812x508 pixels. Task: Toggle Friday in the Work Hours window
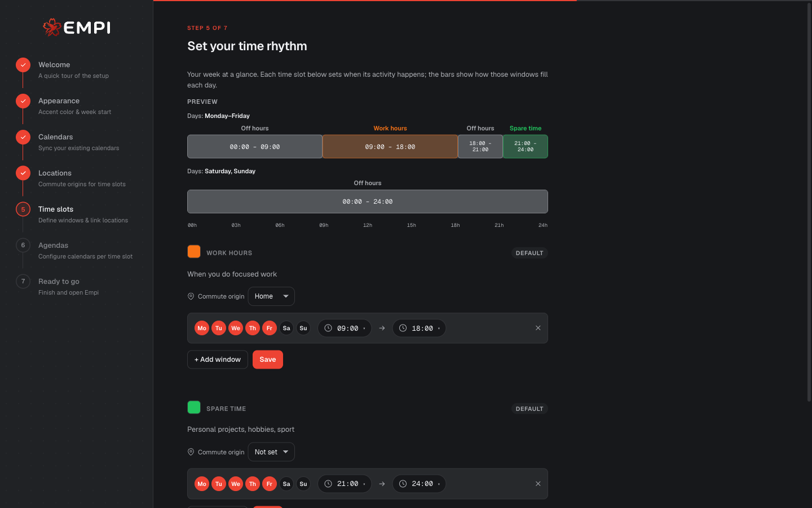coord(270,328)
